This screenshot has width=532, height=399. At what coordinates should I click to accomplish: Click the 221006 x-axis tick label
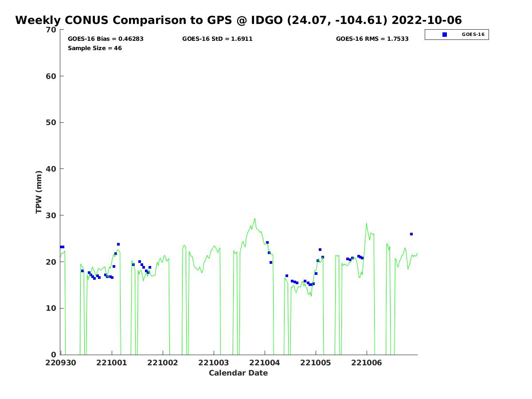(x=367, y=363)
